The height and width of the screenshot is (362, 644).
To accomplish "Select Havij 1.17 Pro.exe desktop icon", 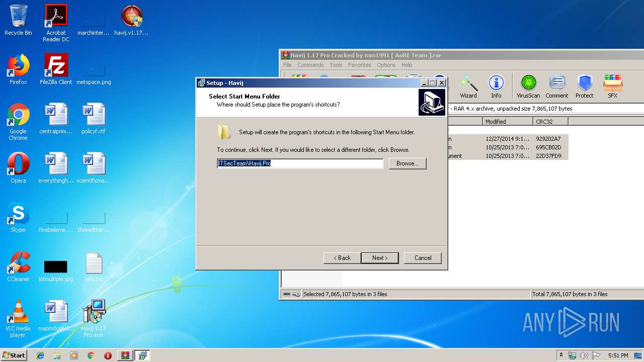I will [x=94, y=319].
